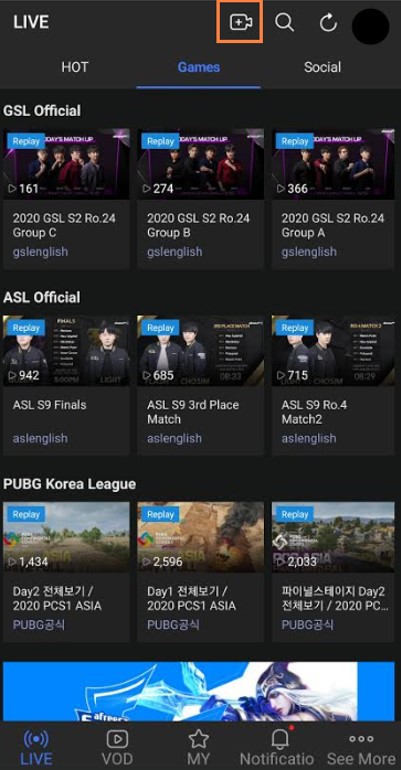Select the LIVE bottom navigation icon
This screenshot has height=770, width=401.
(36, 747)
